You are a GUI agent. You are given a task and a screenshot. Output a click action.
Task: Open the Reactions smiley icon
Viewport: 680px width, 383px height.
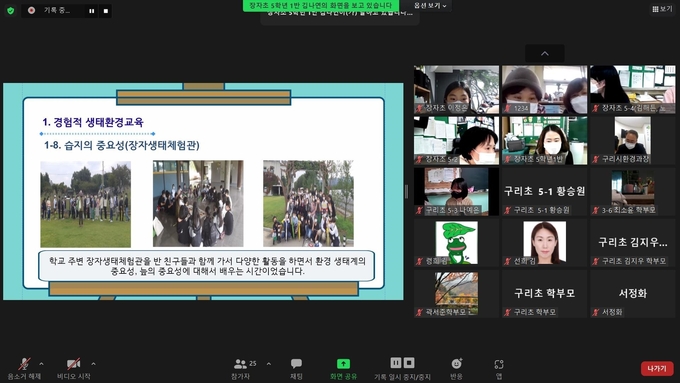456,363
